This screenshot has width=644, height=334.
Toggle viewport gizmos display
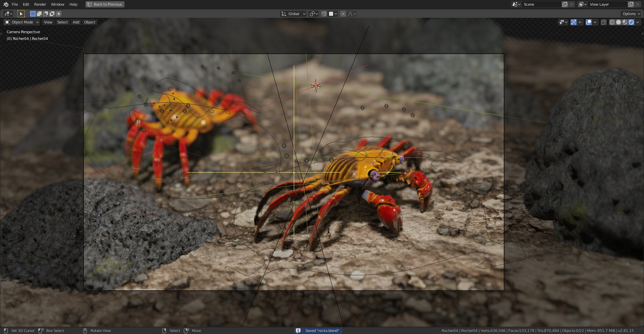click(x=574, y=22)
